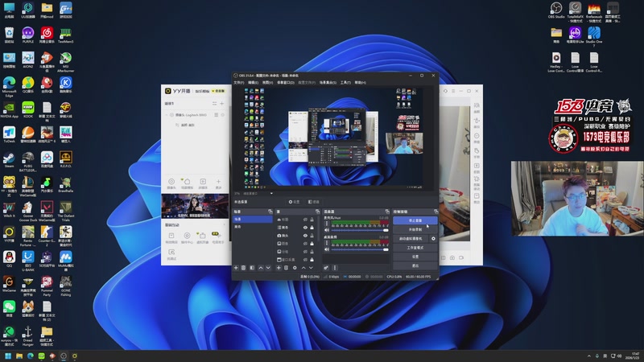This screenshot has height=362, width=644.
Task: Click virtual camera settings gear in Controls
Action: click(x=433, y=238)
